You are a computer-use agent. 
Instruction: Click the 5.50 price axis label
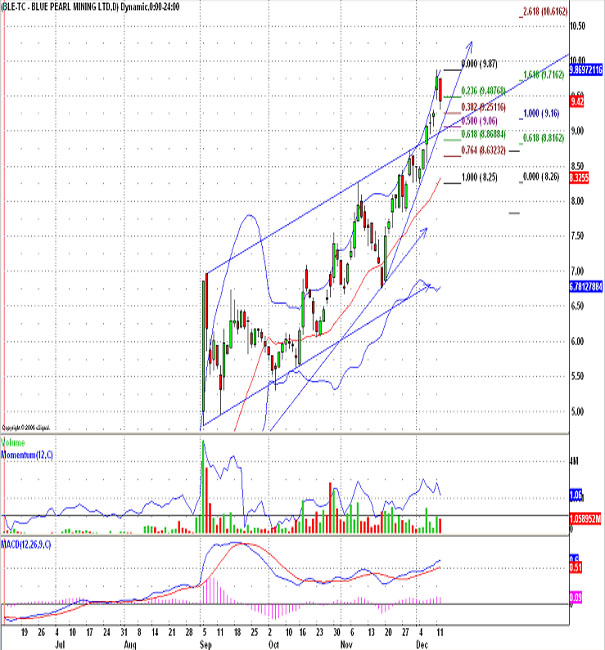pos(577,376)
